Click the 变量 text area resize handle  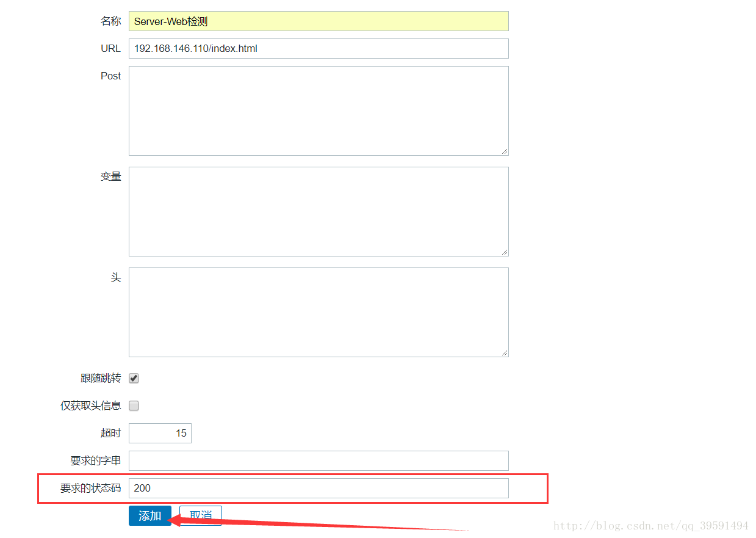505,252
